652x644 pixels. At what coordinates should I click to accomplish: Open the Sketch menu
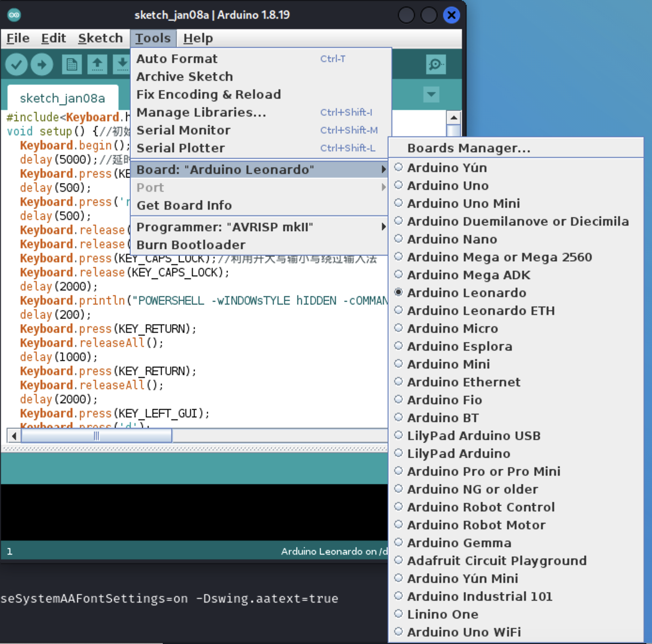(100, 38)
